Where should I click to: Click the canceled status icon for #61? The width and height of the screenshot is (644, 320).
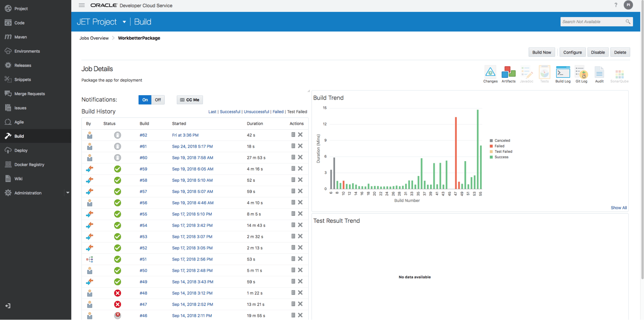(117, 146)
